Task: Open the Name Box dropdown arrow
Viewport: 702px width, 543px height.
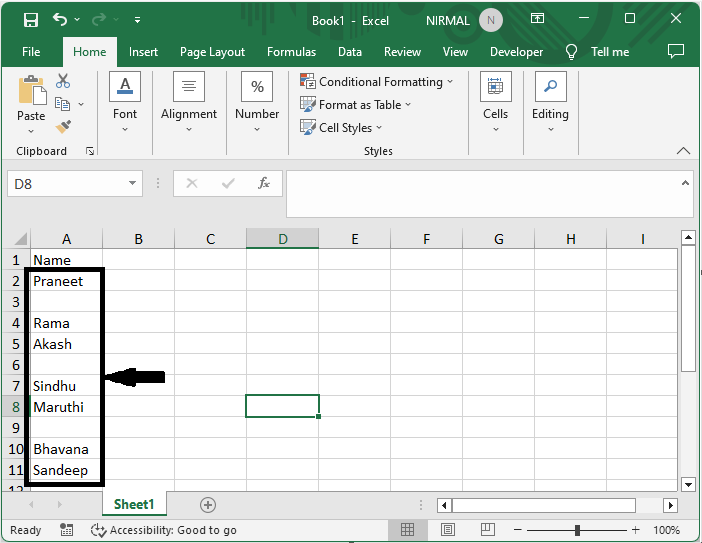Action: [133, 183]
